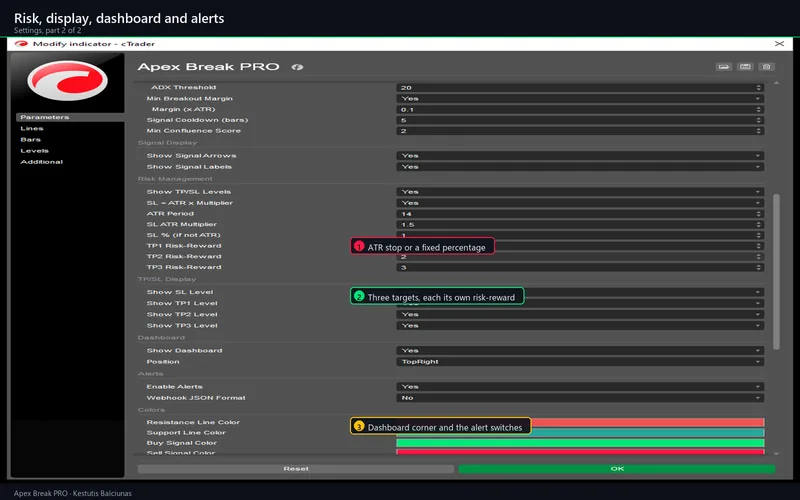800x500 pixels.
Task: Click the Show TP1 Level dropdown arrow
Action: (758, 304)
